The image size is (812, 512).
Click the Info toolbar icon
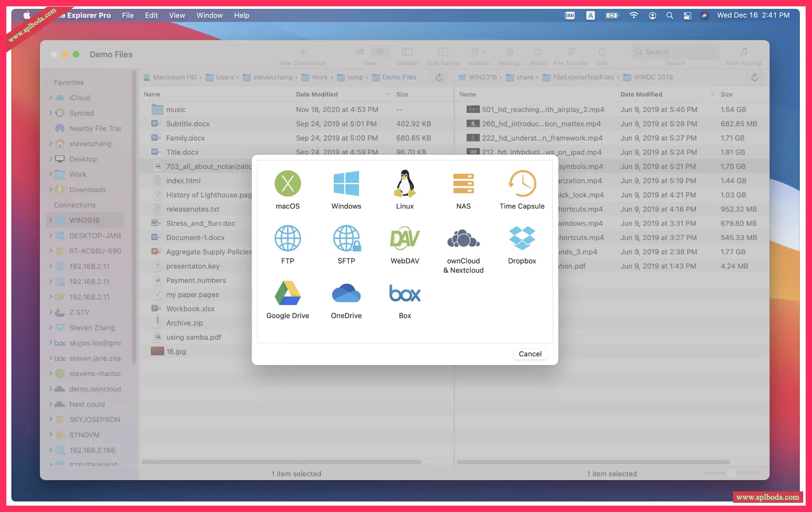[x=602, y=52]
